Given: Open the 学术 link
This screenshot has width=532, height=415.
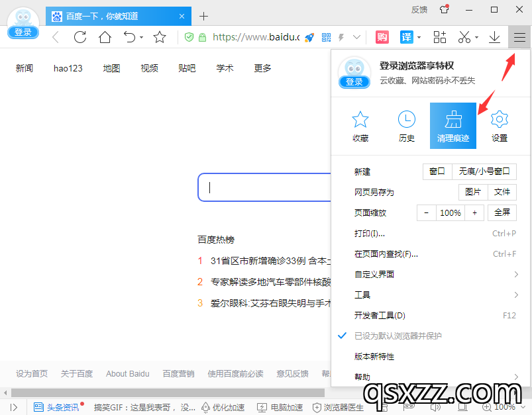Looking at the screenshot, I should click(225, 68).
